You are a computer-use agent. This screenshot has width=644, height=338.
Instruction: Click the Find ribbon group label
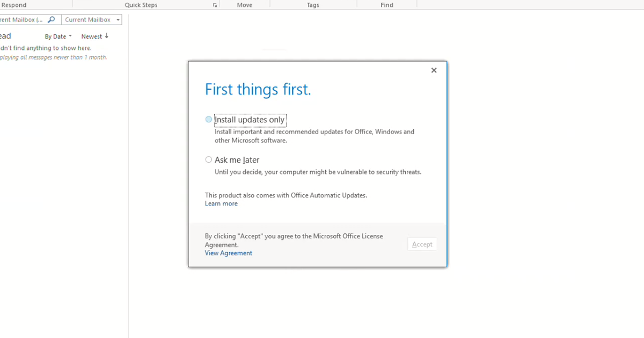[x=387, y=5]
